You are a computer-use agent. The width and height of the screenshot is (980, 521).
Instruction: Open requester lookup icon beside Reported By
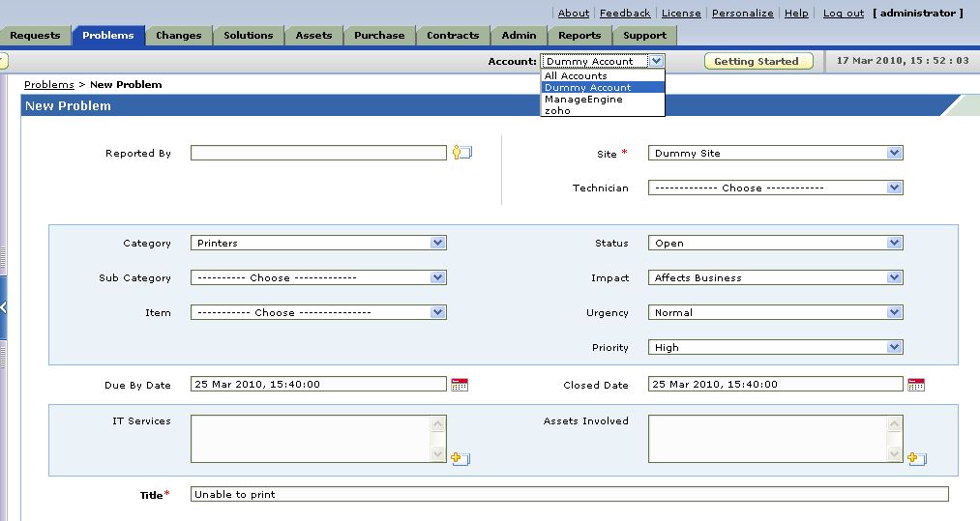click(x=461, y=153)
